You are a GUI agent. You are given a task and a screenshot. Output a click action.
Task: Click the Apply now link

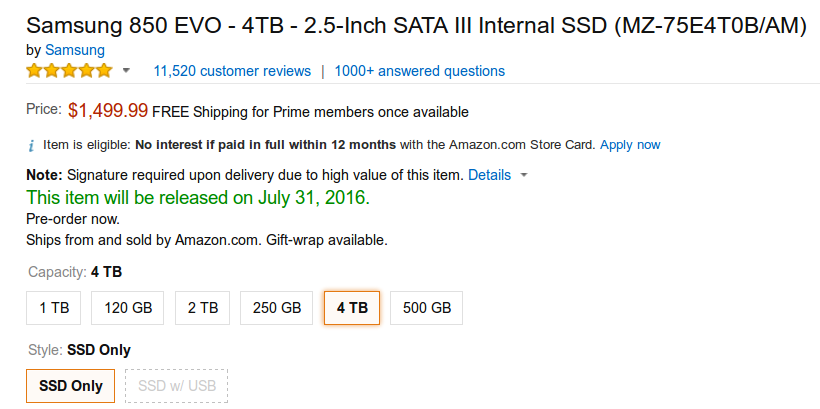630,145
